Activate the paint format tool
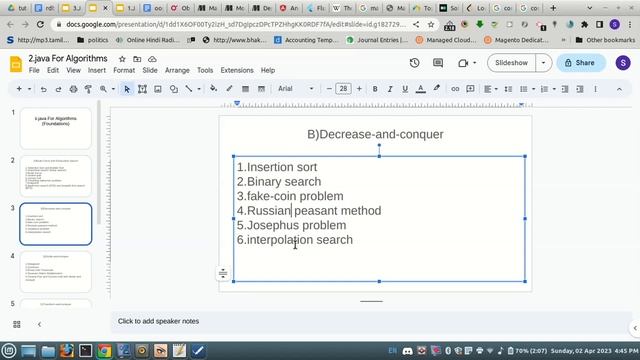This screenshot has height=360, width=640. coord(88,89)
